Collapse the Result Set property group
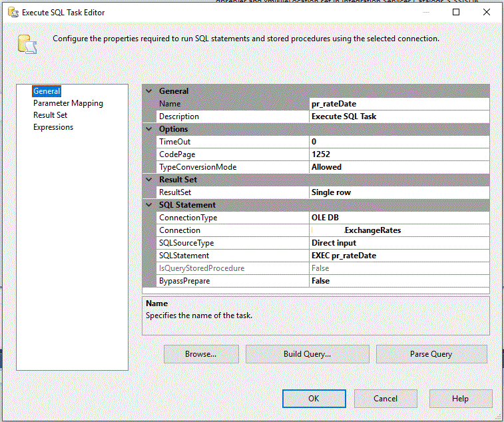Viewport: 504px width, 422px height. 149,180
